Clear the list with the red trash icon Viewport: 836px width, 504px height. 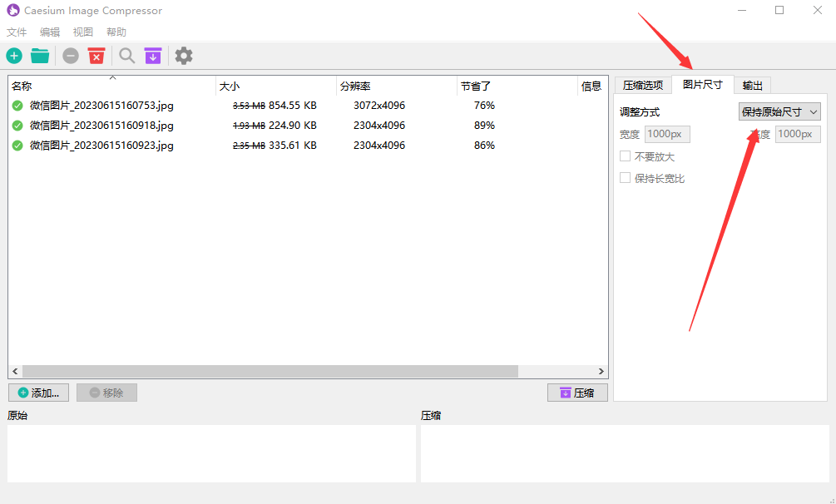pos(96,56)
